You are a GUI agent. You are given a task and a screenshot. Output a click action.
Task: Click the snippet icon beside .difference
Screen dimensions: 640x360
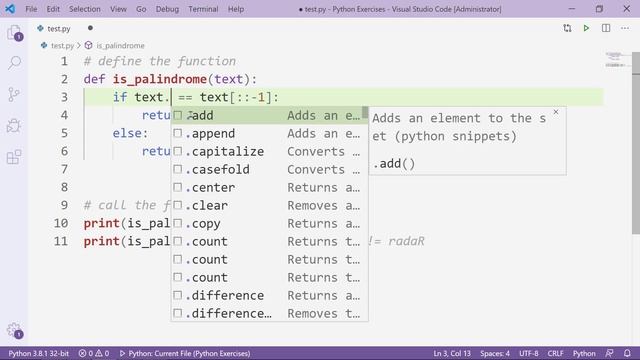tap(178, 295)
